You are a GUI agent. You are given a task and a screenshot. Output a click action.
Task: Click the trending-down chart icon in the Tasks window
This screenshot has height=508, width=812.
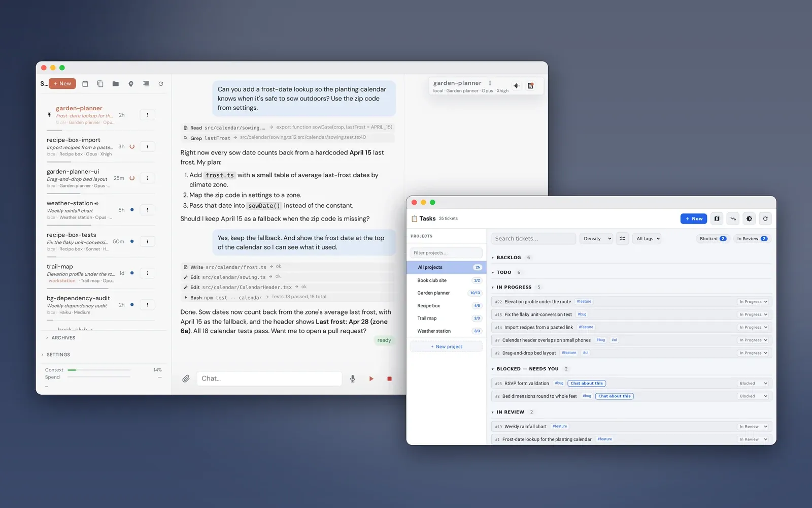point(733,218)
